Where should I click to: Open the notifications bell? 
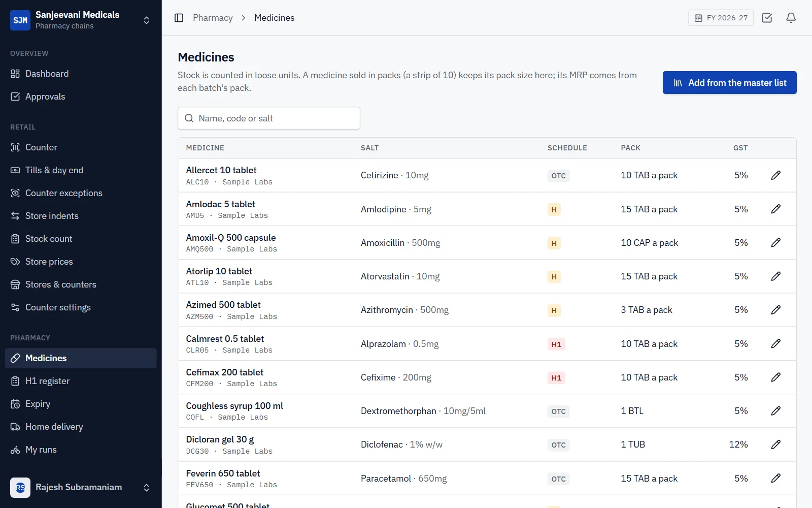click(x=791, y=18)
